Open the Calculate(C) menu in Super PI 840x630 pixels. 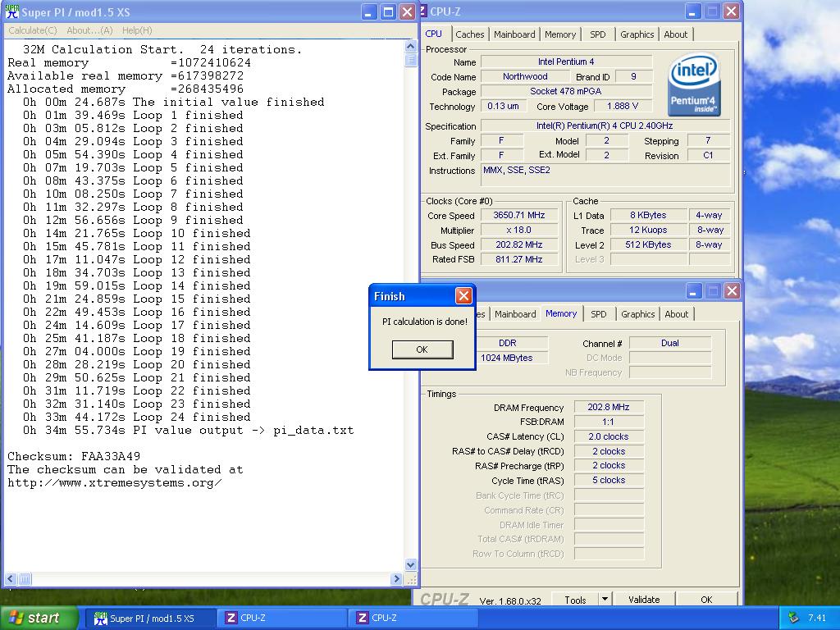(x=33, y=30)
